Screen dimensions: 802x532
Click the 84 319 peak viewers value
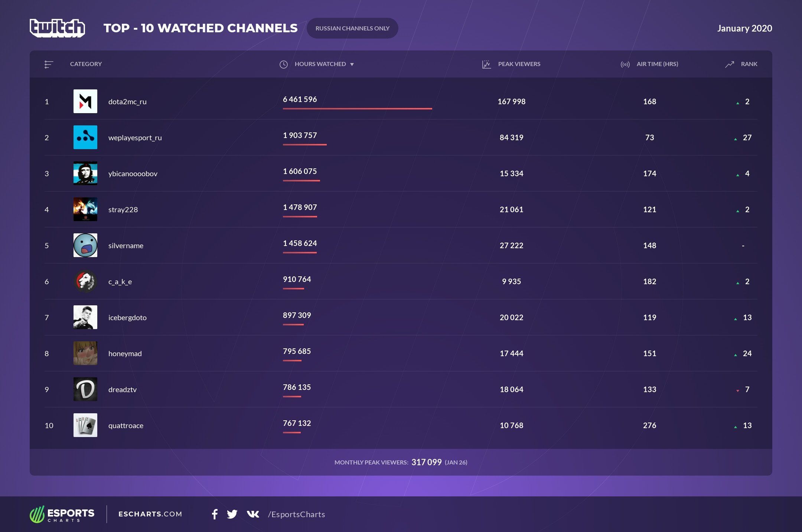tap(512, 138)
